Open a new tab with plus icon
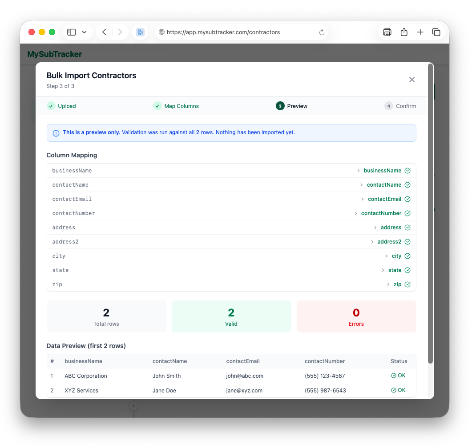 [x=420, y=32]
